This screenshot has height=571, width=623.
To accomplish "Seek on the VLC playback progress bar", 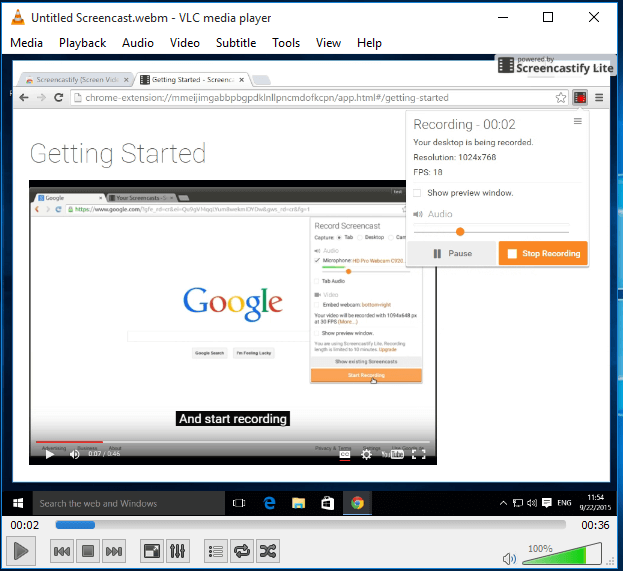I will point(311,525).
